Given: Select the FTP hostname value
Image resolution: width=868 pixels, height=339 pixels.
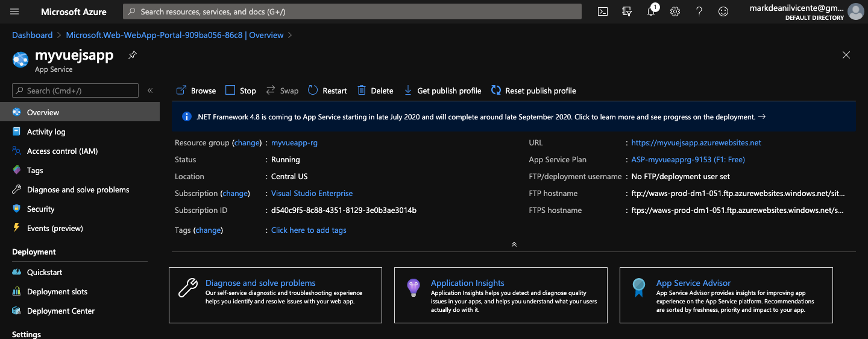Looking at the screenshot, I should (x=738, y=194).
